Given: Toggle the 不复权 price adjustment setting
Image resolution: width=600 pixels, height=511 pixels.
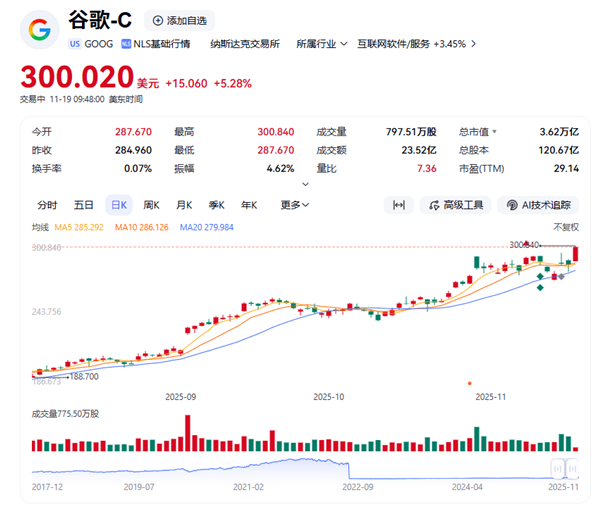Looking at the screenshot, I should 566,227.
